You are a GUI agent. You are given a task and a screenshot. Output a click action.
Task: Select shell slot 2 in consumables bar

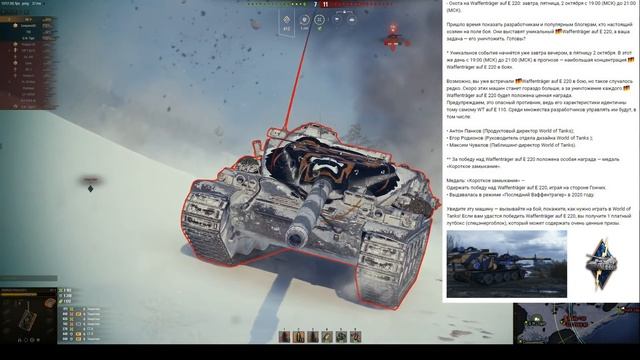click(x=299, y=337)
